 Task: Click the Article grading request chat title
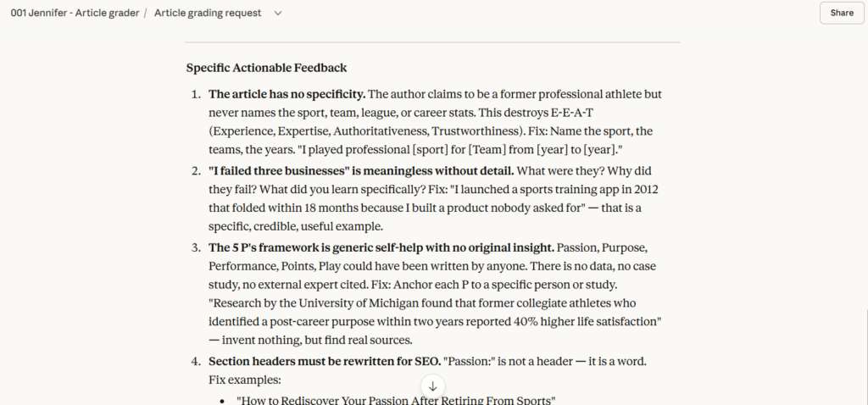coord(208,13)
